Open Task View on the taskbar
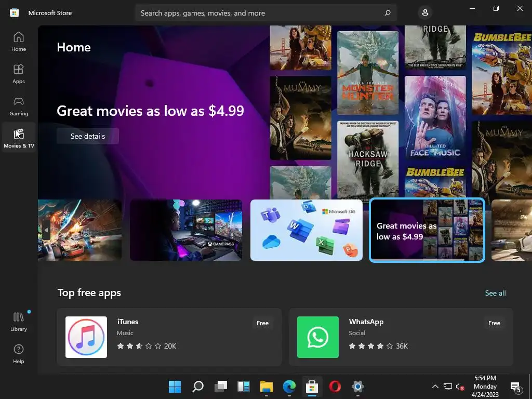The height and width of the screenshot is (399, 532). (x=221, y=386)
